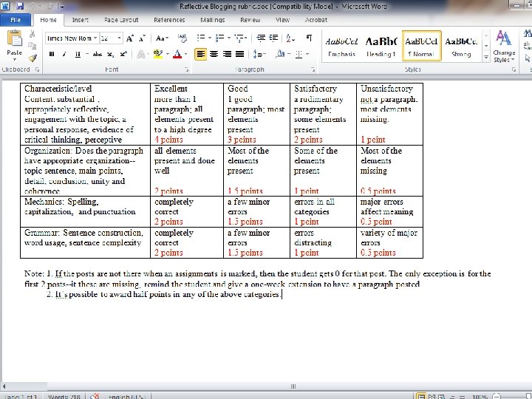The height and width of the screenshot is (399, 532).
Task: Toggle Underline formatting
Action: 78,54
